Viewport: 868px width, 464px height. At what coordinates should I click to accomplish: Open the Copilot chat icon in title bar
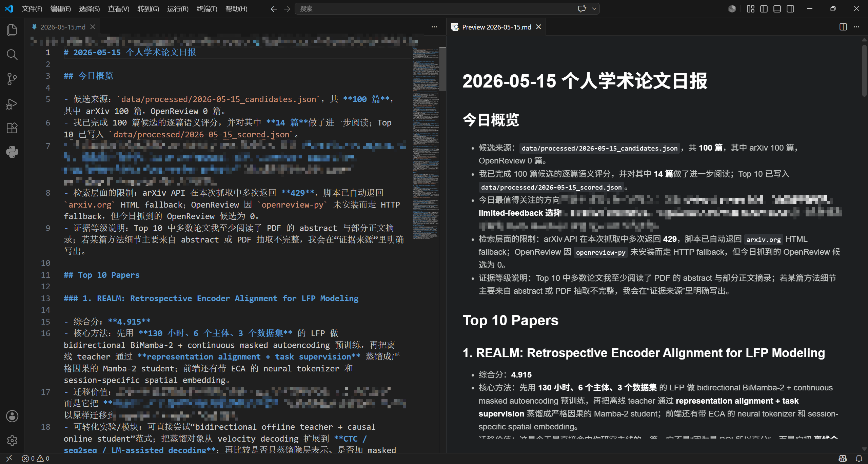[582, 9]
